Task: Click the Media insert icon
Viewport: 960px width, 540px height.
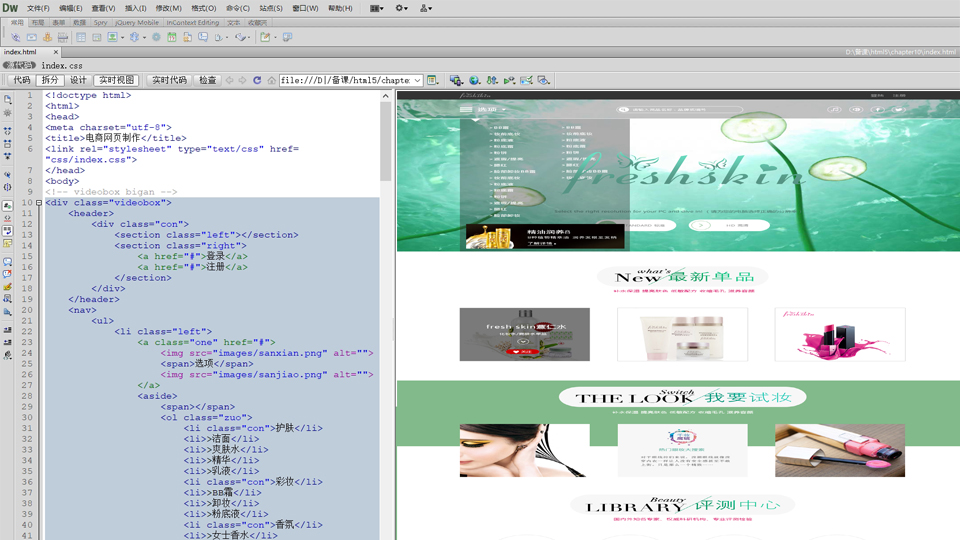Action: (134, 37)
